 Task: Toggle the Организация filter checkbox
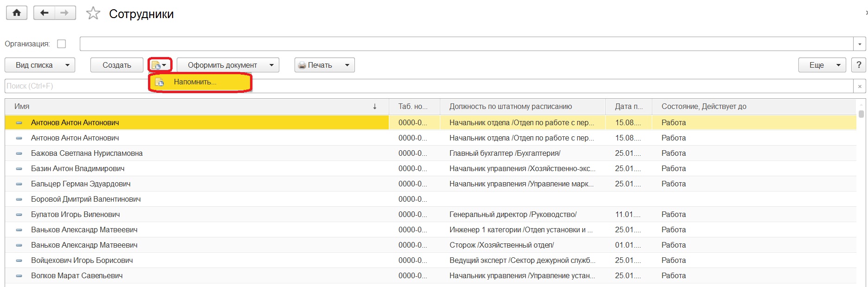61,44
